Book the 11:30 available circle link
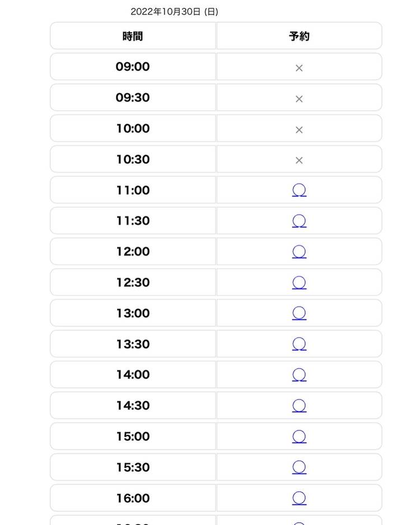 point(299,221)
